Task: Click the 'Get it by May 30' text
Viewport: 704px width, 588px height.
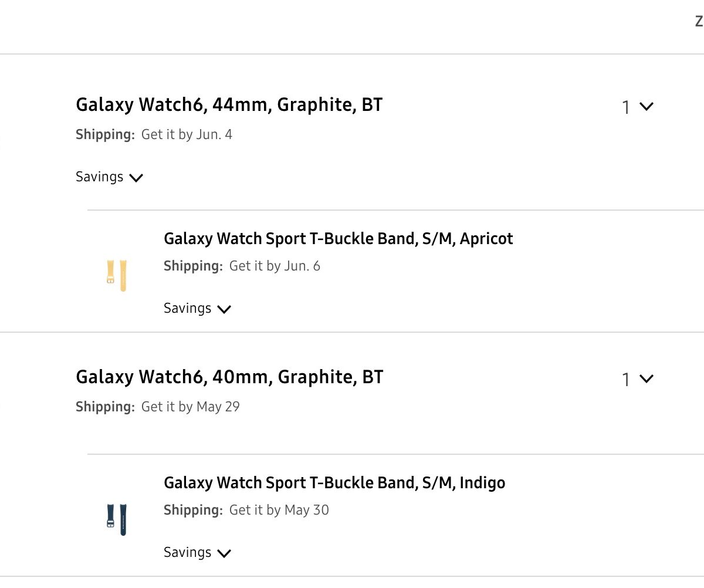Action: pyautogui.click(x=279, y=511)
